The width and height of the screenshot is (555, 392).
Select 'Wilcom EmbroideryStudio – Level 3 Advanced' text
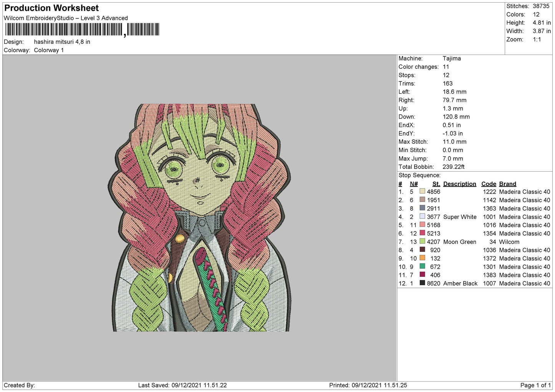pos(66,18)
